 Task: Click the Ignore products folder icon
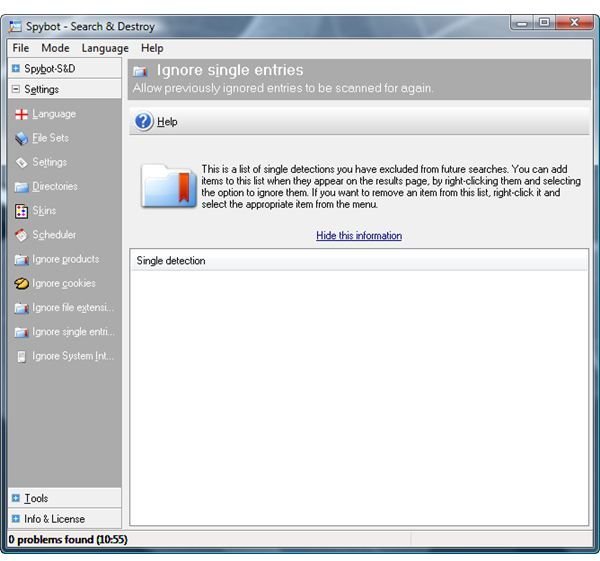pyautogui.click(x=21, y=259)
